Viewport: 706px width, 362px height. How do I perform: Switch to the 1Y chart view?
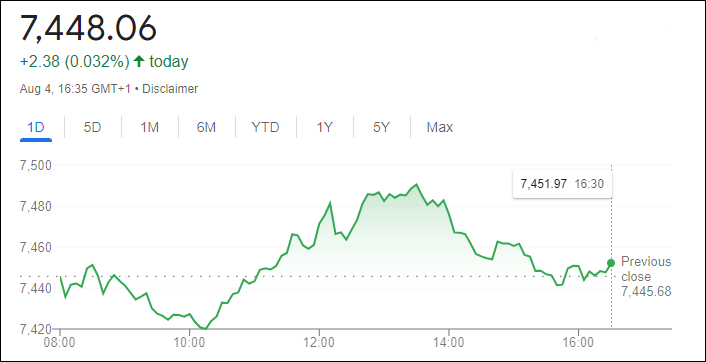(x=324, y=127)
